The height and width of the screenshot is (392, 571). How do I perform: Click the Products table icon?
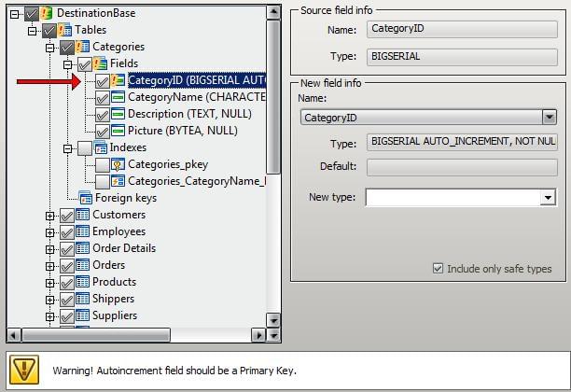(82, 282)
